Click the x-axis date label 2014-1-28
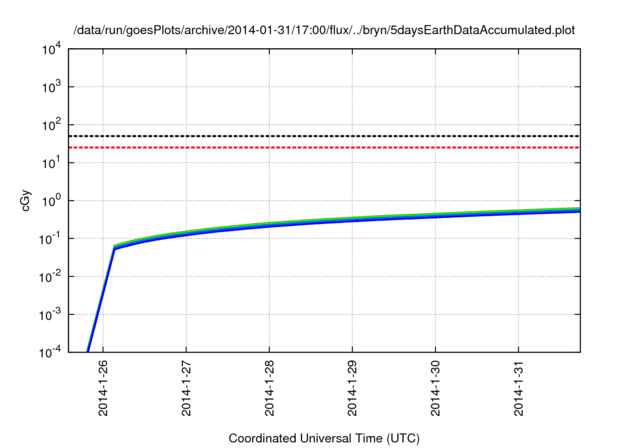640x448 pixels. pos(269,388)
